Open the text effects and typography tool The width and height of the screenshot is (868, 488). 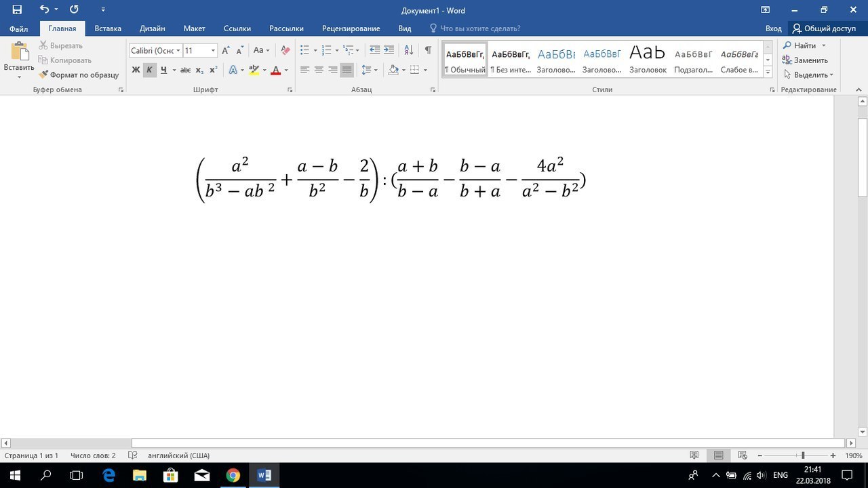point(233,70)
